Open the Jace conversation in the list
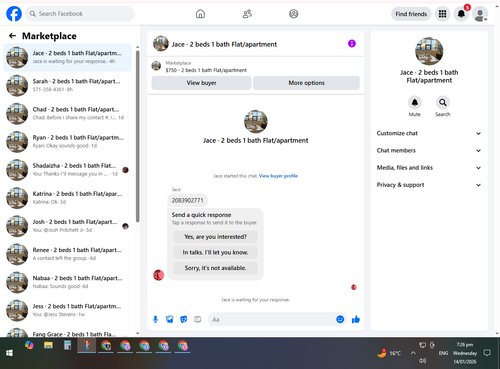The height and width of the screenshot is (369, 500). [67, 57]
